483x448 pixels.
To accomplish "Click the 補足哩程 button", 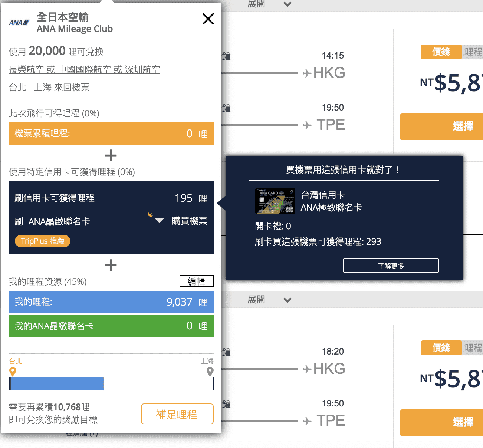I will tap(177, 414).
